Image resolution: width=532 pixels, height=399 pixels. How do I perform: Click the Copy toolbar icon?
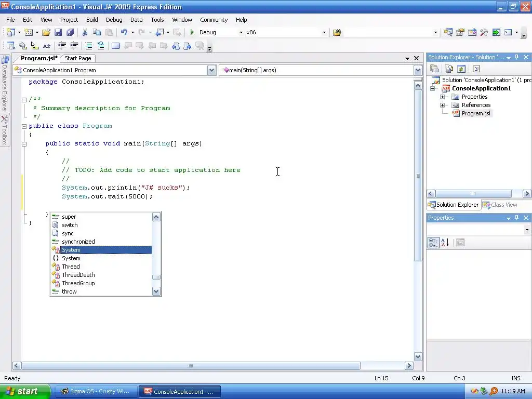tap(97, 32)
